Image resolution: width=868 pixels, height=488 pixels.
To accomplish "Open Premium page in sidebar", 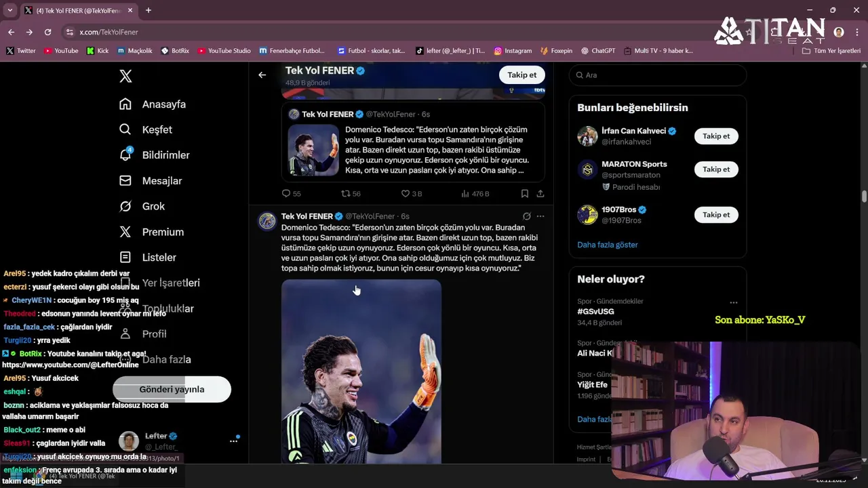I will [x=151, y=232].
